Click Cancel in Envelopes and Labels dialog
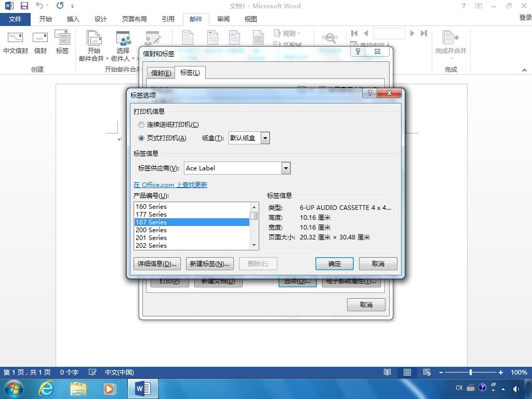Screen dimensions: 532x399 click(x=366, y=304)
